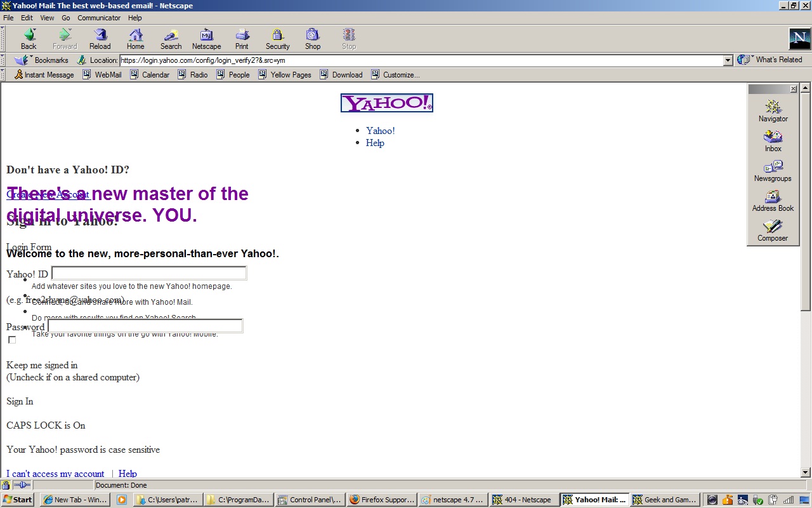Open the View menu
The image size is (812, 508).
coord(48,18)
